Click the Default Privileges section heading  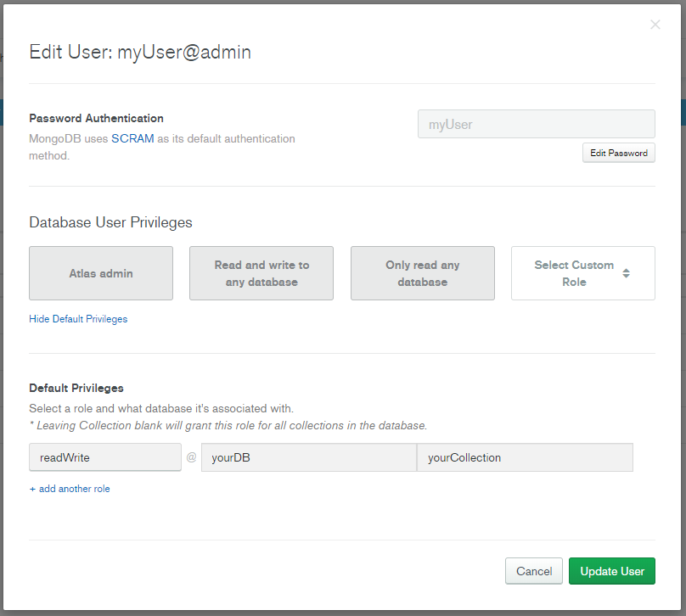[76, 388]
